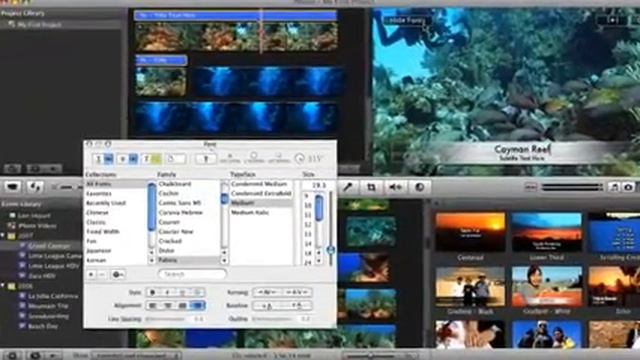Toggle outline in the Style row
640x360 pixels.
[198, 292]
